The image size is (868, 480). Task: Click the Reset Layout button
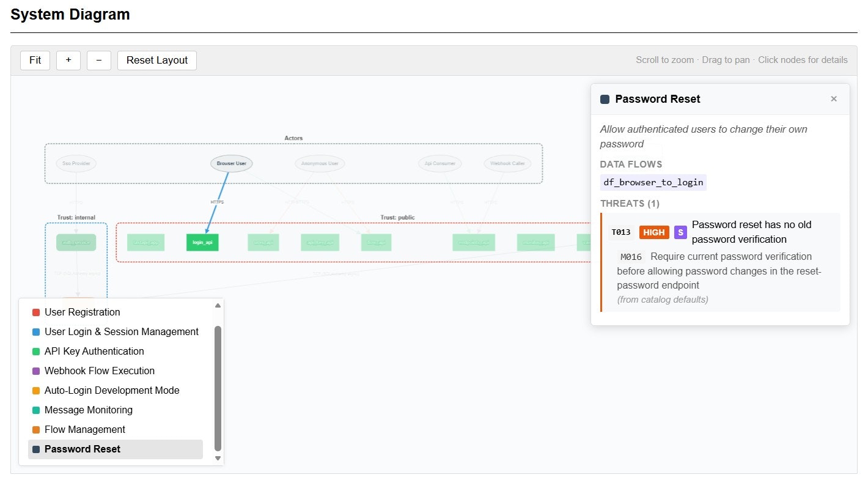[x=156, y=60]
